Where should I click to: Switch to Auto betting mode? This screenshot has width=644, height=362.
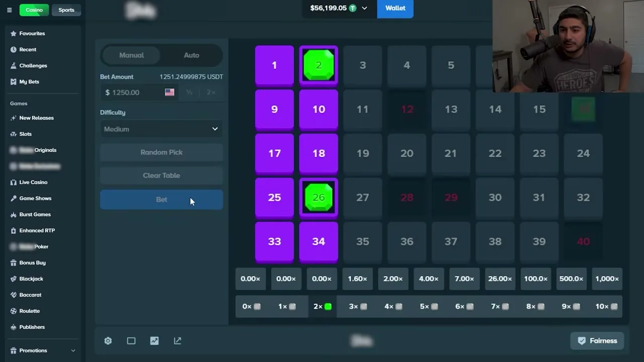(x=191, y=55)
